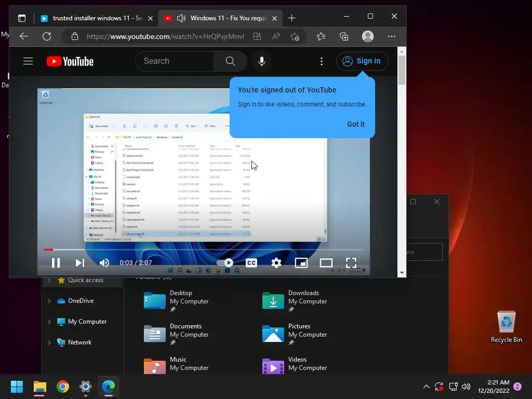Open Edge Collections
The image size is (532, 399).
[x=344, y=36]
